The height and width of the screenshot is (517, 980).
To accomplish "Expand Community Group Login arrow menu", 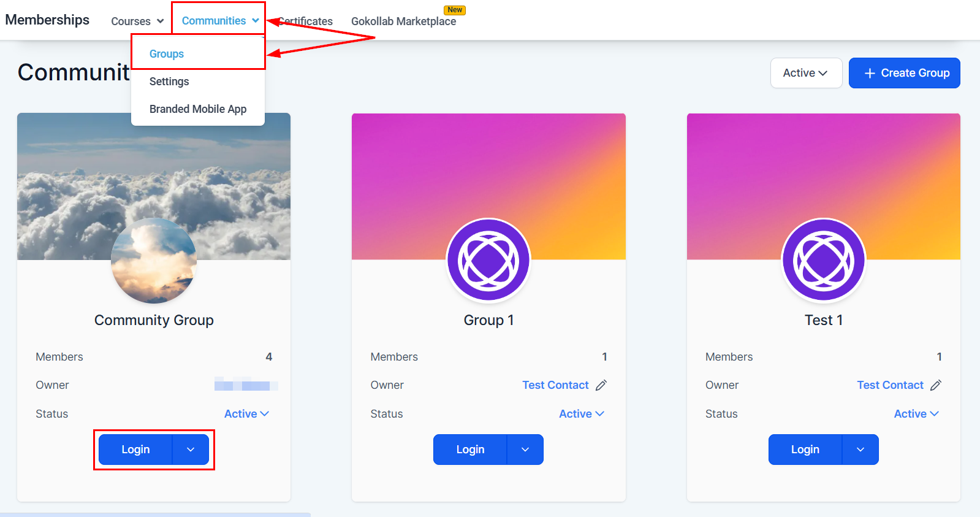I will [191, 450].
